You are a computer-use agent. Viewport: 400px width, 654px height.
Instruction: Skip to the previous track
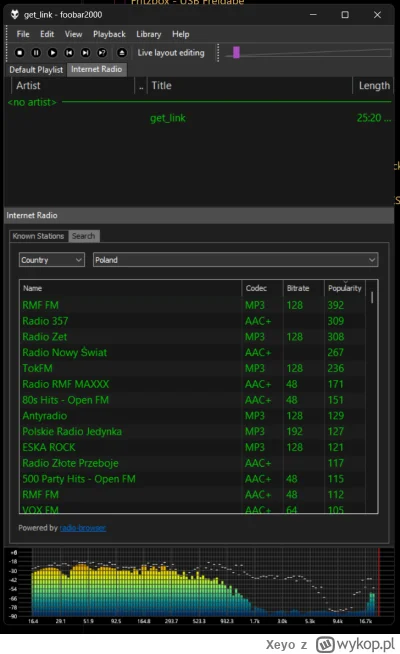(x=69, y=53)
